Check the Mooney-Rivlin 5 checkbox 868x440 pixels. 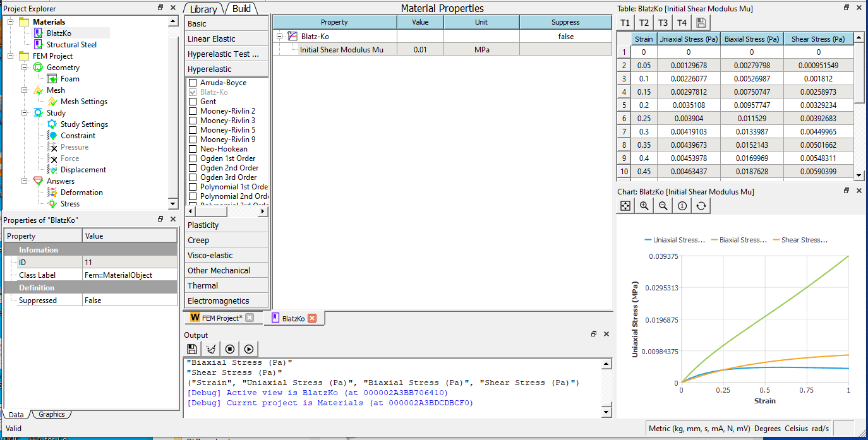coord(193,130)
